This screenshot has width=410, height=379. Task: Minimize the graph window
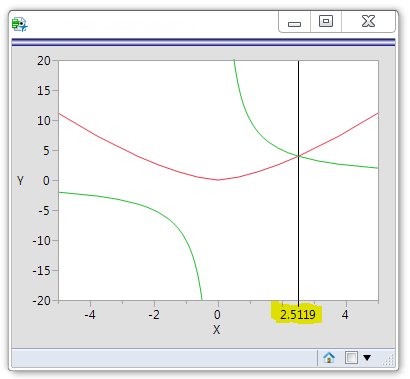[x=294, y=22]
